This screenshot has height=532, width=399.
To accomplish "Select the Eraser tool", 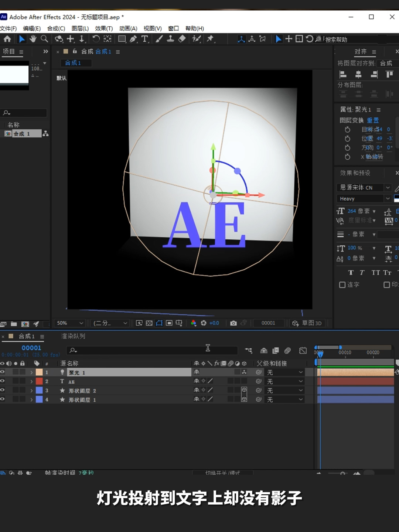I will pyautogui.click(x=182, y=39).
